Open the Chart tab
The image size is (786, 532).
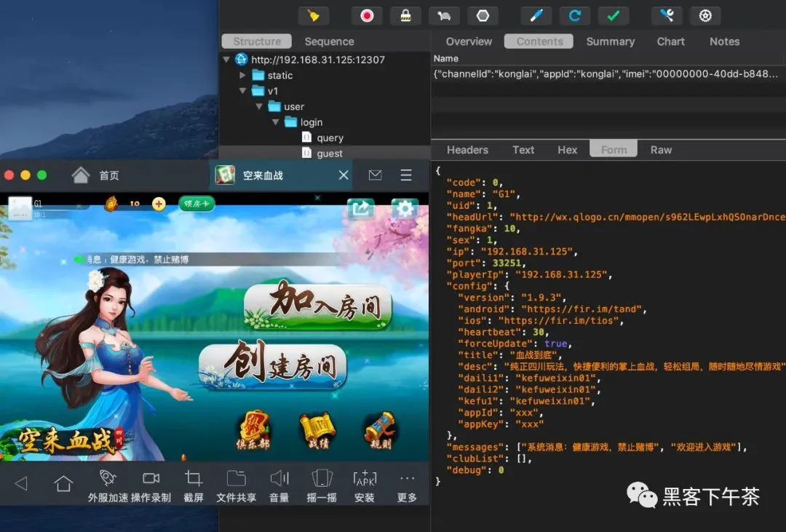pos(671,41)
